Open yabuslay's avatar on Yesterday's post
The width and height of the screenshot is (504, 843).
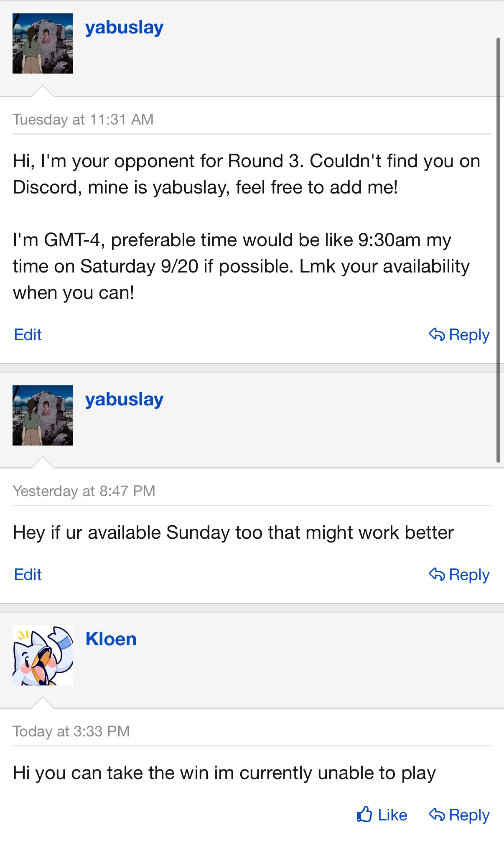pyautogui.click(x=43, y=415)
